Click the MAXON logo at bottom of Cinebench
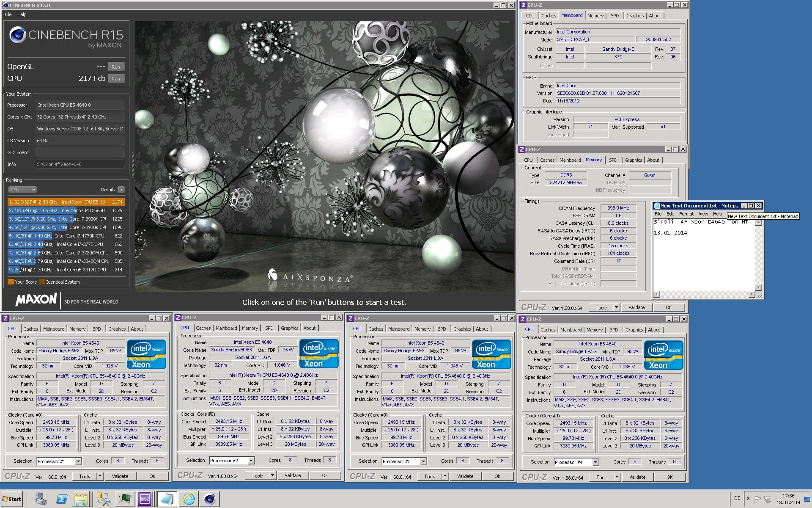 36,300
